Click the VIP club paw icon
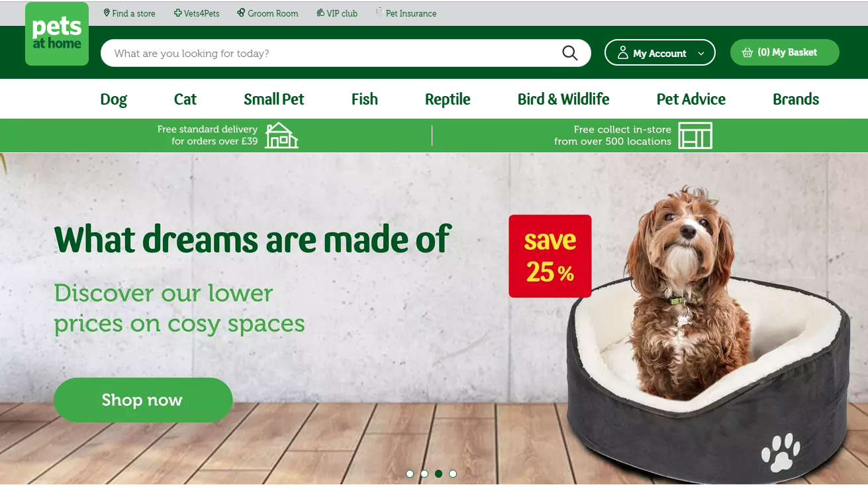 [320, 13]
